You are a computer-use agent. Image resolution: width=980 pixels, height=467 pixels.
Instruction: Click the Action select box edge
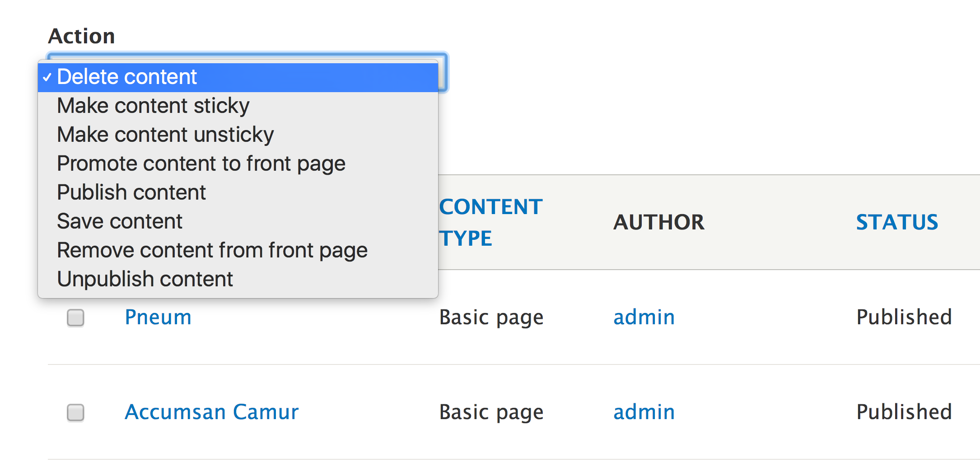[443, 72]
